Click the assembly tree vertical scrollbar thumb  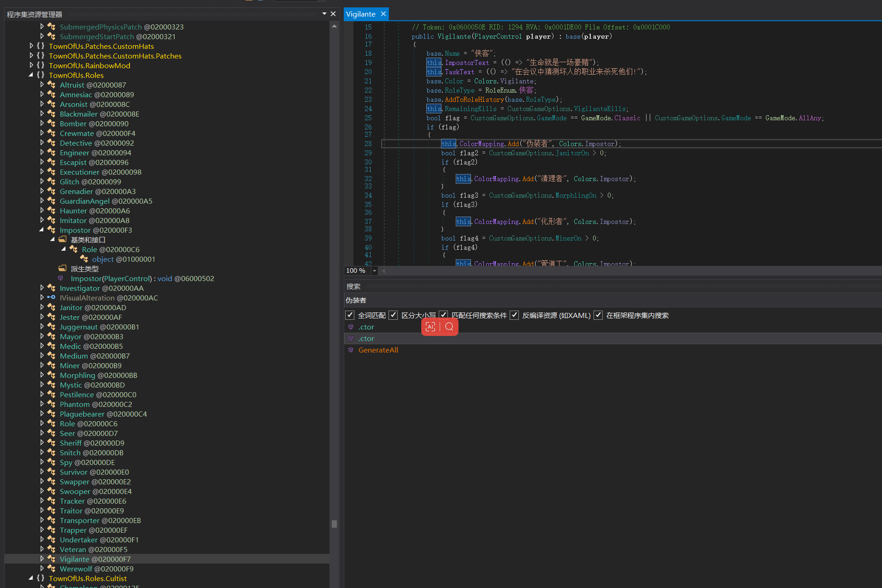334,524
